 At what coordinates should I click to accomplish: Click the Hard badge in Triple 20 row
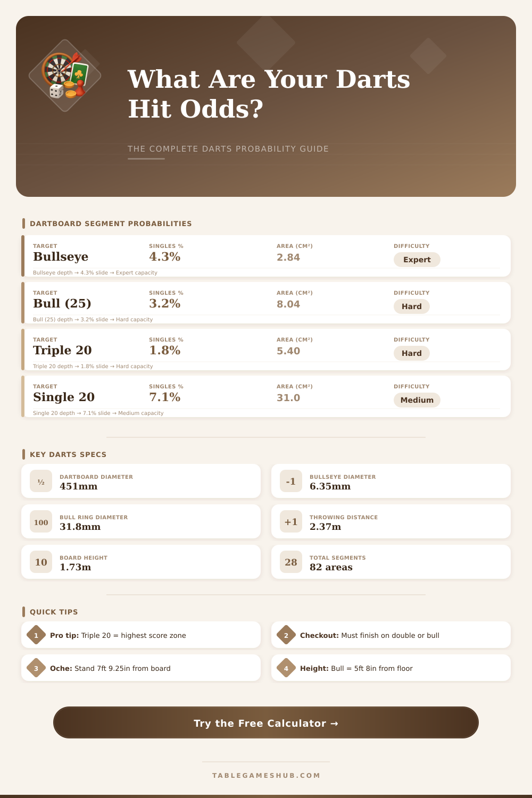pos(412,353)
